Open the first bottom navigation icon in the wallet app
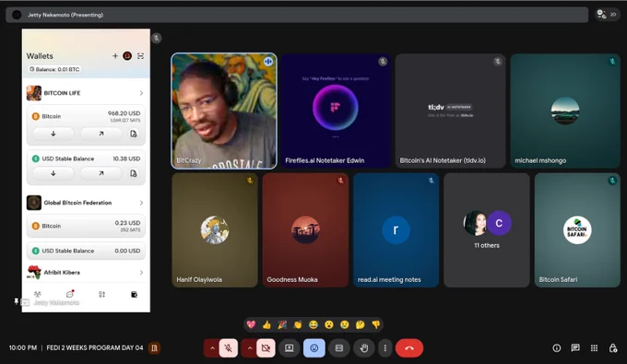Image resolution: width=627 pixels, height=364 pixels. pyautogui.click(x=38, y=295)
